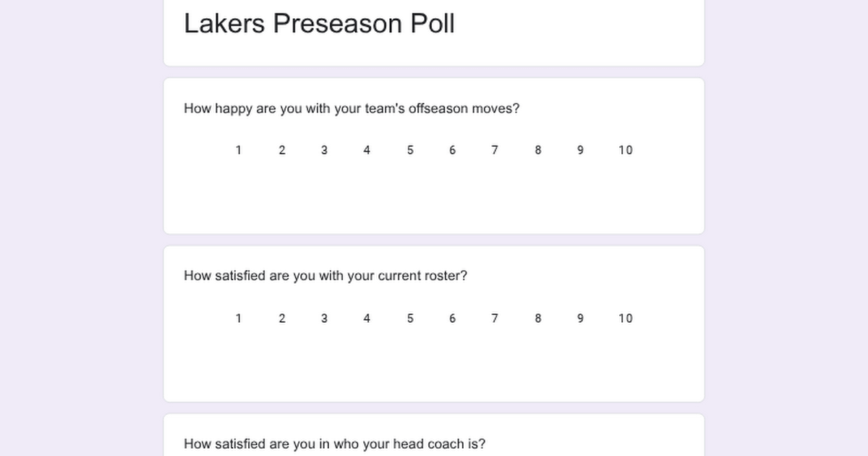Give a perfect 10 for offseason moves
This screenshot has height=456, width=868.
[x=625, y=150]
